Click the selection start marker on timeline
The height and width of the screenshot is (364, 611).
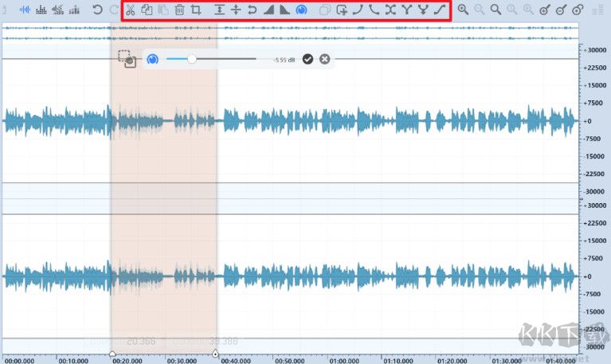point(112,354)
